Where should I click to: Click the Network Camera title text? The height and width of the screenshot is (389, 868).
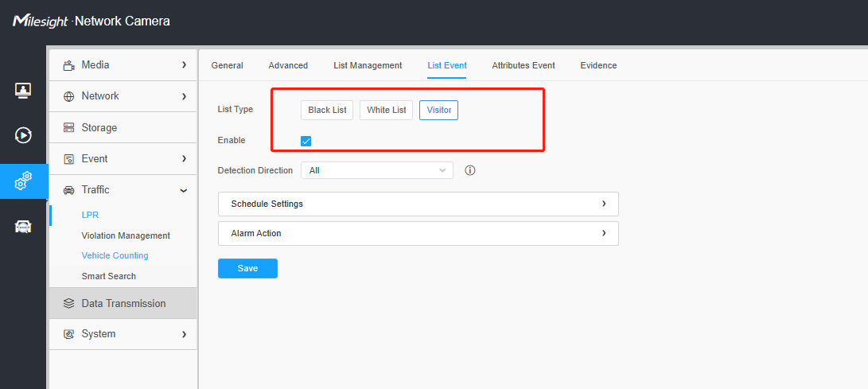[x=122, y=21]
